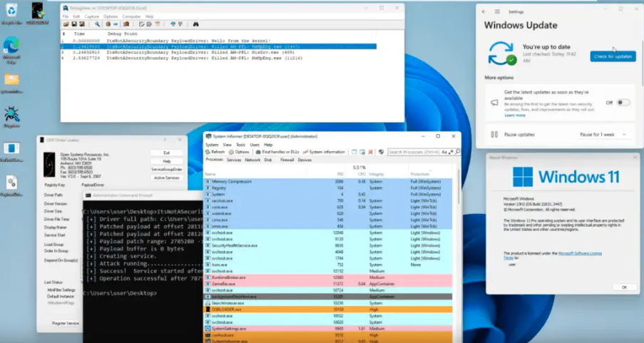Switch to the Services tab
644x343 pixels.
[x=234, y=160]
